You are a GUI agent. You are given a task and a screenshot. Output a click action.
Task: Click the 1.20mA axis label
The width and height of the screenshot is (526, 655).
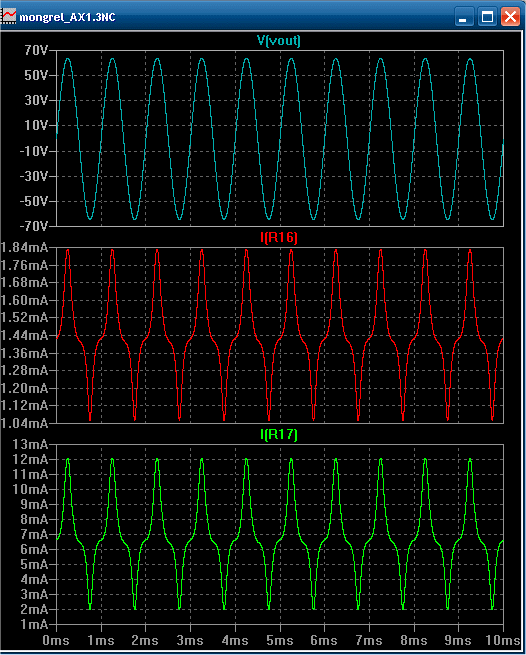pyautogui.click(x=24, y=388)
